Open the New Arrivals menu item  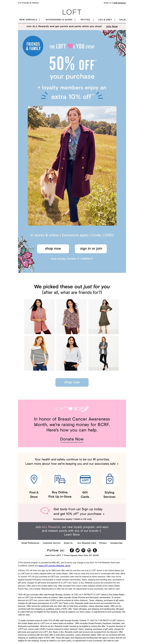28,19
